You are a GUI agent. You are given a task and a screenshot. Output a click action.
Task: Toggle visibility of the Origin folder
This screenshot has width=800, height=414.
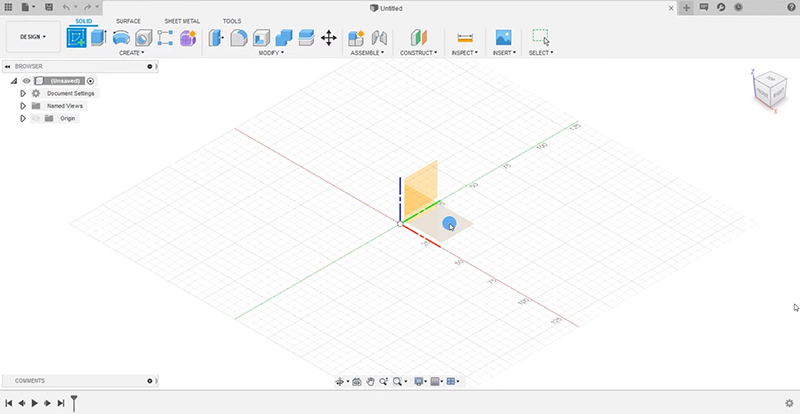(35, 118)
